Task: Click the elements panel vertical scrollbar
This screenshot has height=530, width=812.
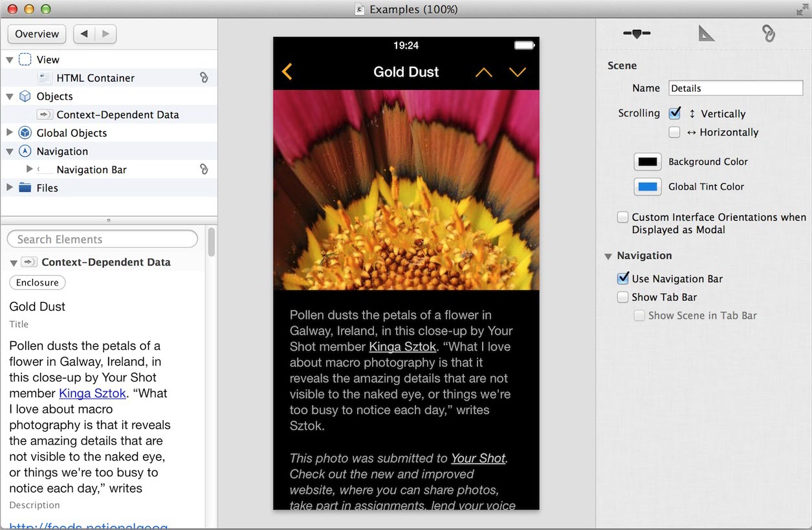Action: (x=211, y=241)
